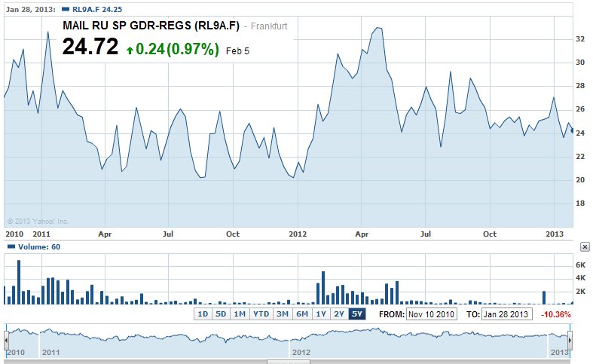Screen dimensions: 593x364
Task: Click the bottom horizontal scrollbar thumb
Action: 289,362
